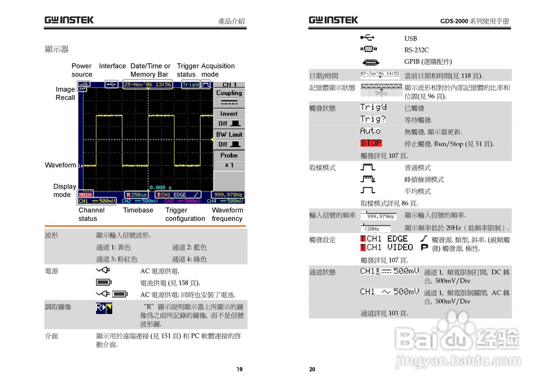The height and width of the screenshot is (392, 555).
Task: Select the average sampling mode icon
Action: tap(367, 190)
